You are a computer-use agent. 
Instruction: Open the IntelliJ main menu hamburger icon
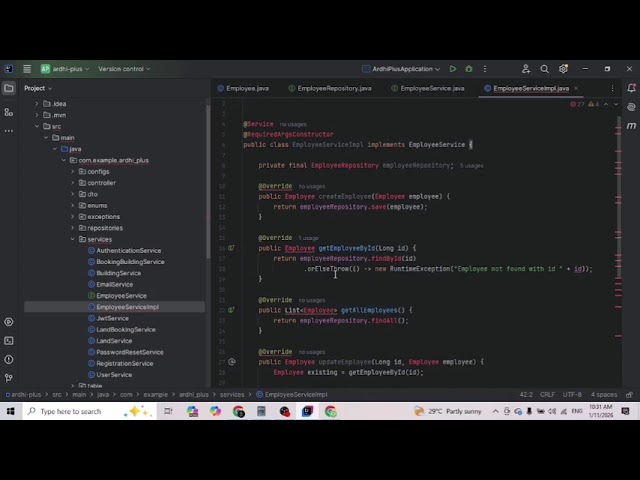tap(27, 69)
